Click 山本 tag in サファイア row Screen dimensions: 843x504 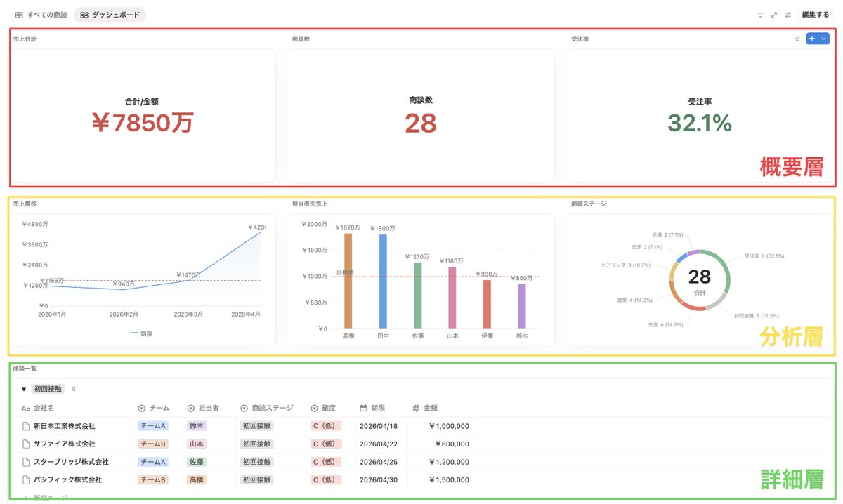(197, 444)
